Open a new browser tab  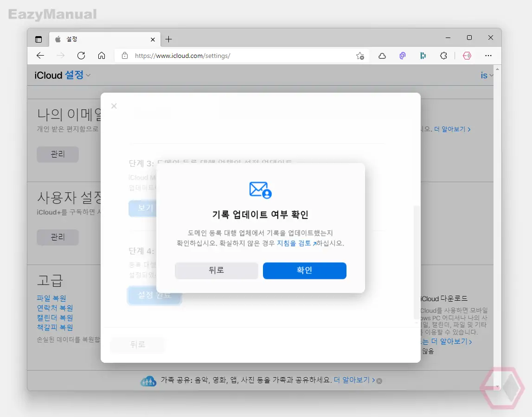(169, 39)
